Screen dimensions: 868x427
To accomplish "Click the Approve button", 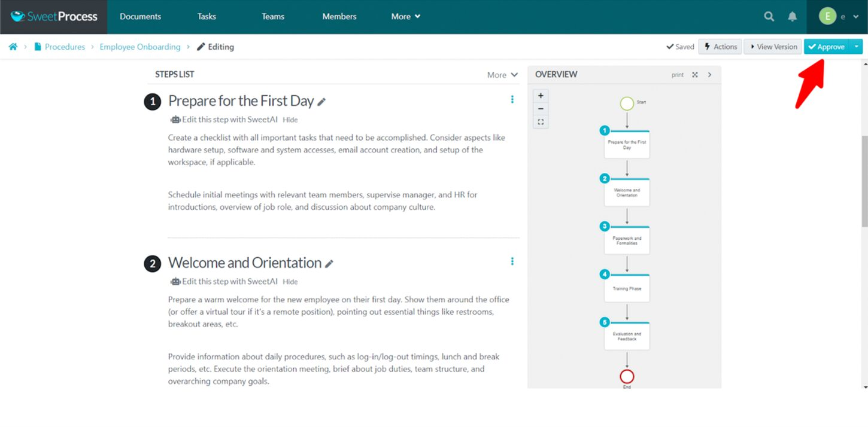I will point(827,47).
